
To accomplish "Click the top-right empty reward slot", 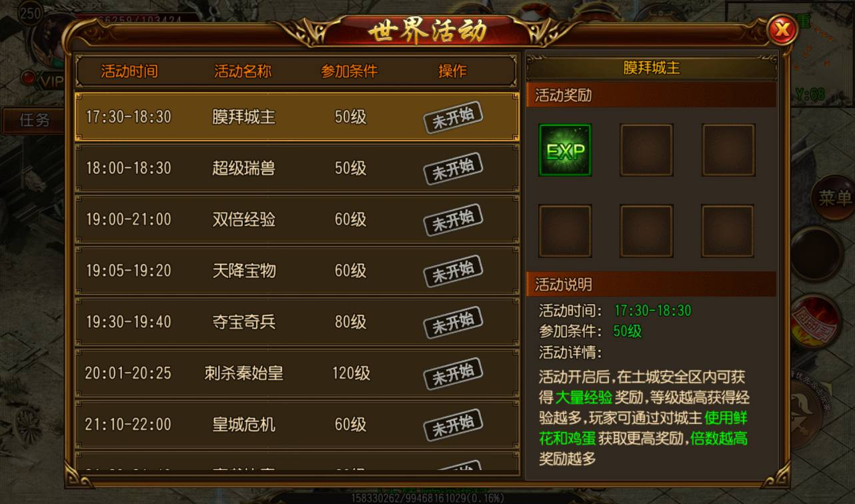I will (728, 150).
